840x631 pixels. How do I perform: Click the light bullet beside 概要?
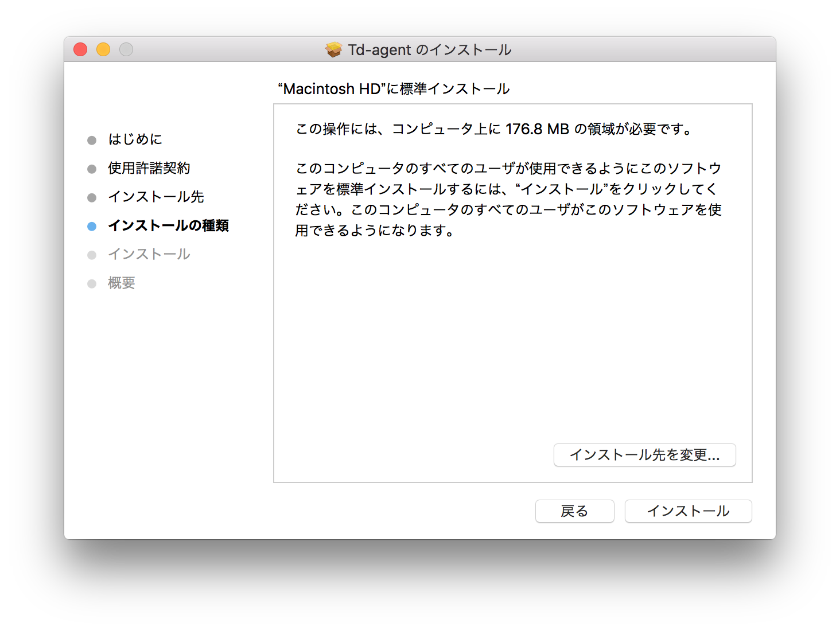[x=92, y=284]
